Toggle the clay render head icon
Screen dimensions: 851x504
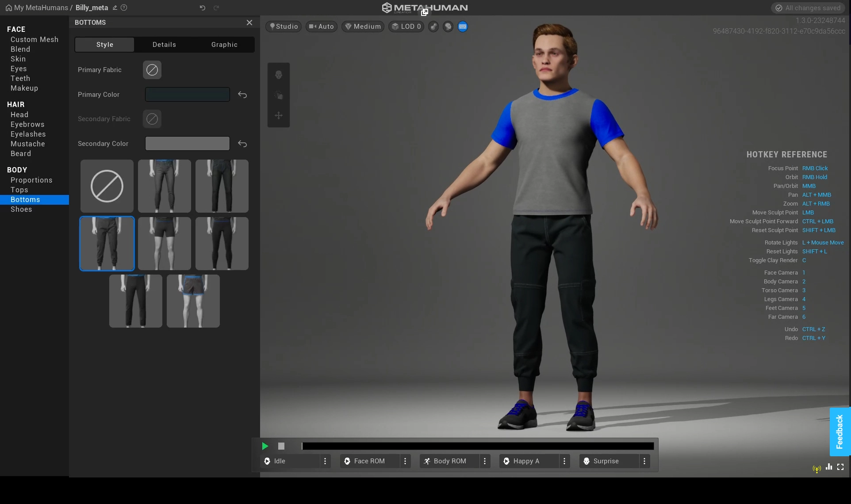point(448,27)
